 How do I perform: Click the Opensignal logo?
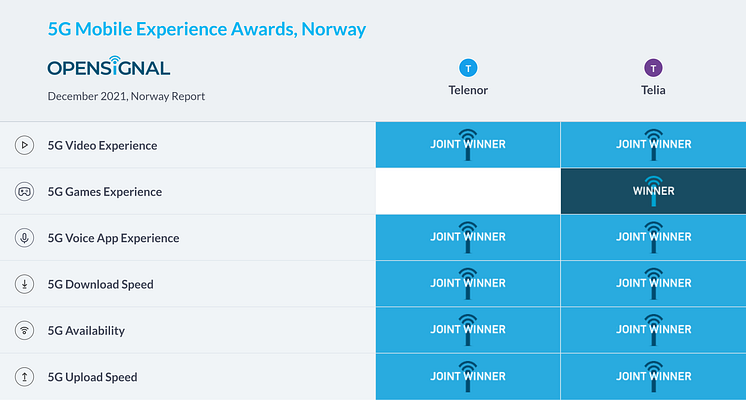[x=109, y=68]
